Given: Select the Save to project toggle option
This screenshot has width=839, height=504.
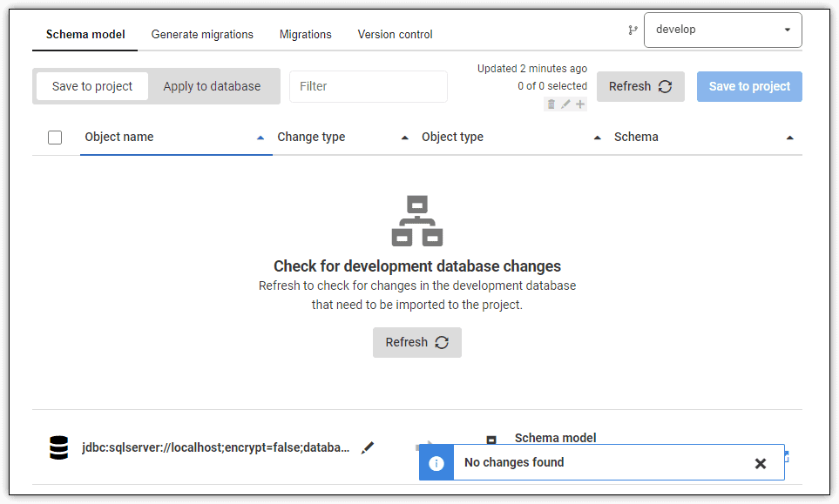Looking at the screenshot, I should (x=91, y=86).
